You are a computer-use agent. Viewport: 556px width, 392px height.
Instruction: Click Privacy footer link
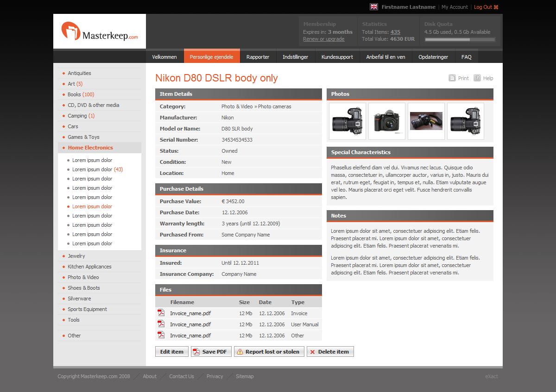[x=215, y=376]
